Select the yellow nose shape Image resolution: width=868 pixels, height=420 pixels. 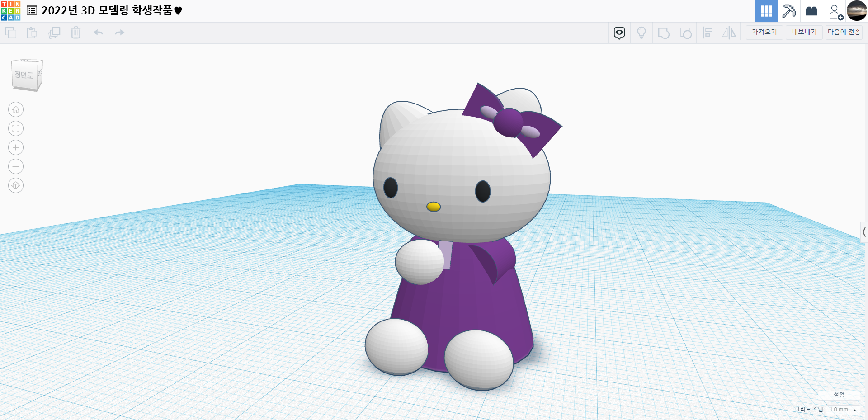434,207
